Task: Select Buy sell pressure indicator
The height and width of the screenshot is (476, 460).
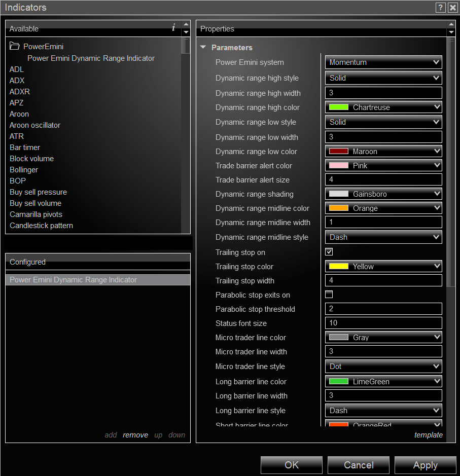Action: (38, 192)
